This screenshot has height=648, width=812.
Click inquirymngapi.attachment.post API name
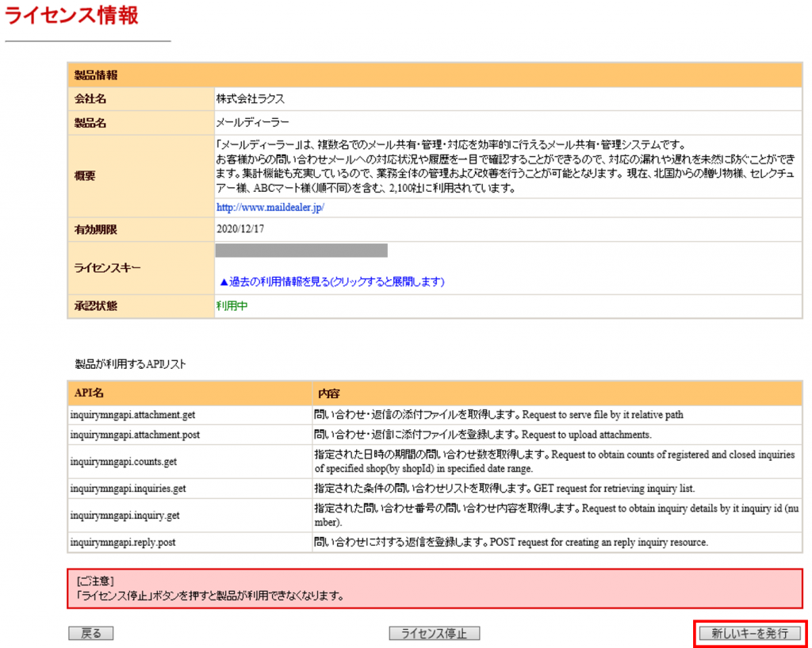[x=135, y=435]
